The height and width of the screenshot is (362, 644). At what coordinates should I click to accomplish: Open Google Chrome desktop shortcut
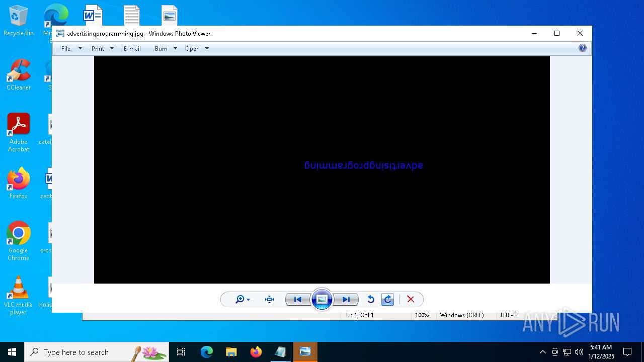point(19,241)
